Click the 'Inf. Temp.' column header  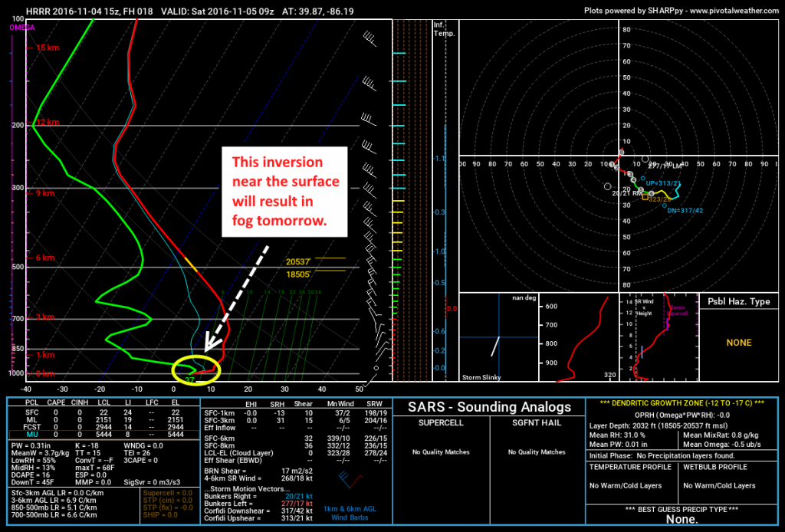tap(444, 29)
